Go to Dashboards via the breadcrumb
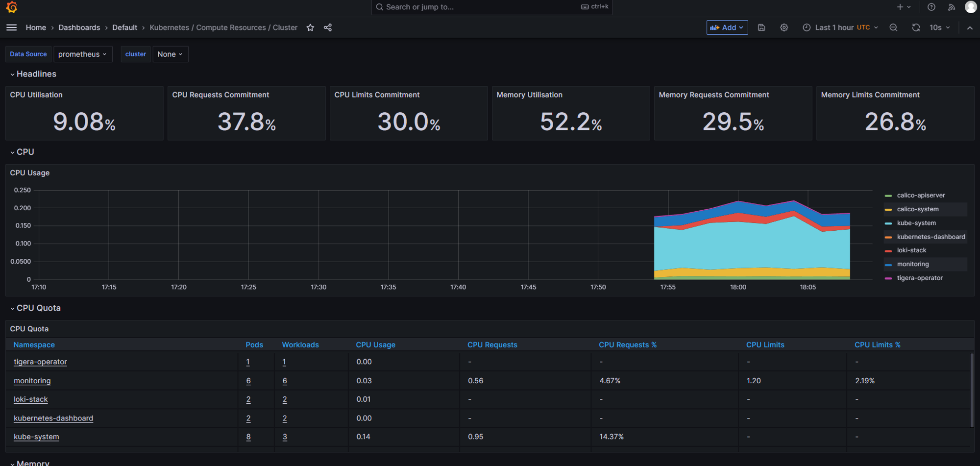The image size is (980, 466). pos(79,27)
